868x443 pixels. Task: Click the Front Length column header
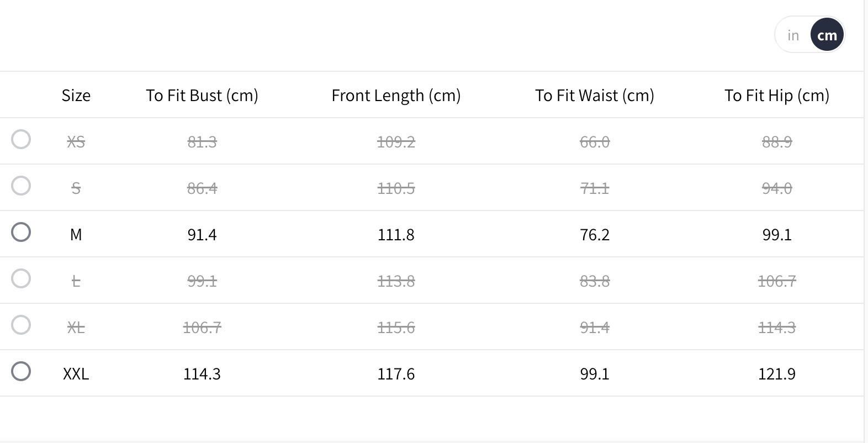396,96
